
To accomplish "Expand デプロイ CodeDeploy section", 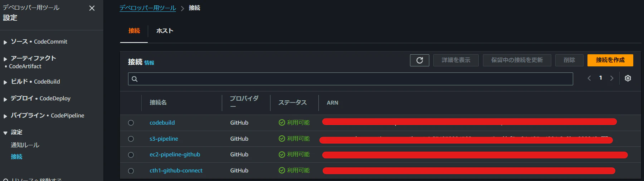I will tap(5, 99).
